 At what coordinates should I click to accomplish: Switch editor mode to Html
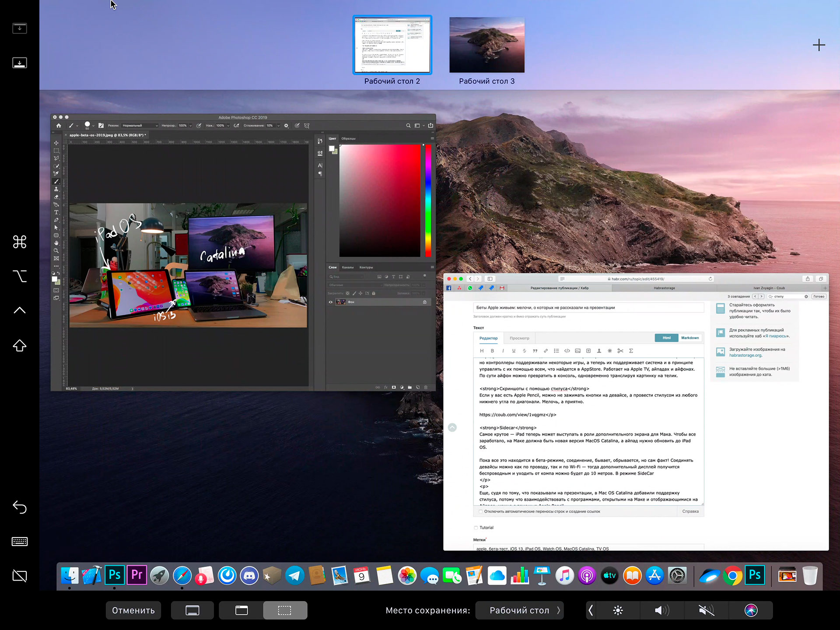666,338
